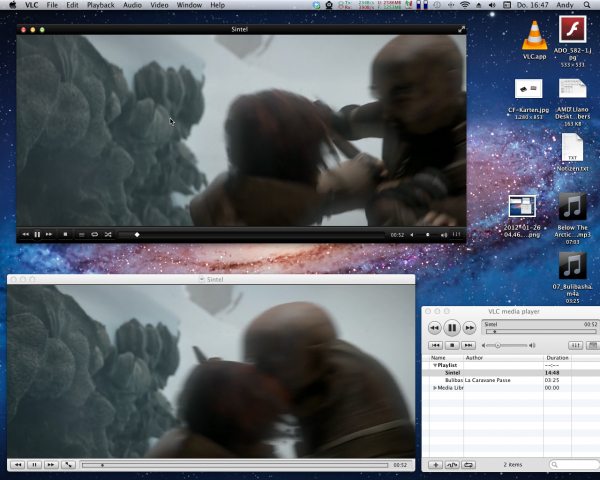Open the File menu
Image resolution: width=600 pixels, height=480 pixels.
(52, 5)
